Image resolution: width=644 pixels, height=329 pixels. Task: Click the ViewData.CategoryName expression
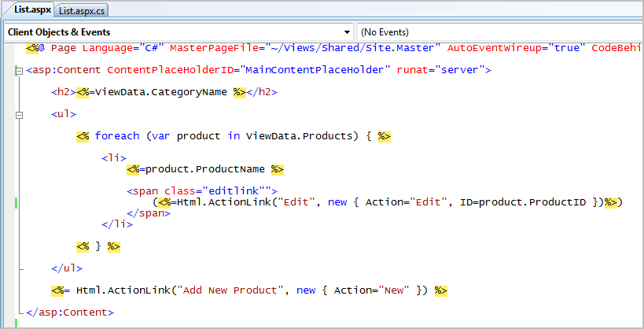[161, 92]
